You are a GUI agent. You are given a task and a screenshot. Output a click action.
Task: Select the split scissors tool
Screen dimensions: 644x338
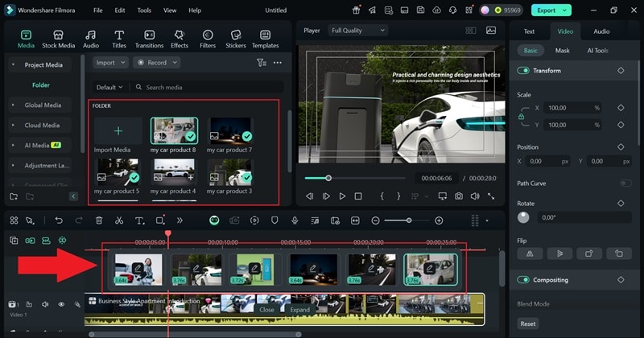(119, 221)
